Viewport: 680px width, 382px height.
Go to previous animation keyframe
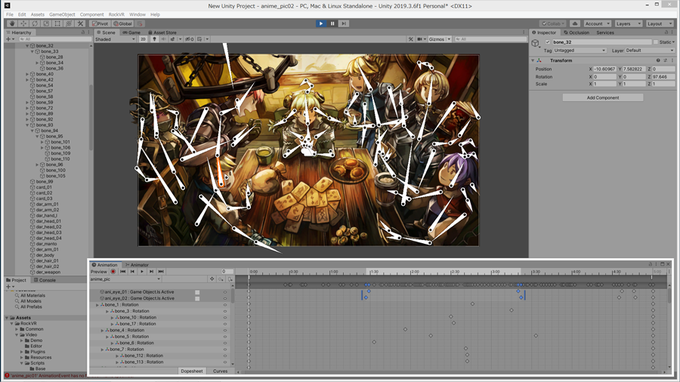coord(132,271)
